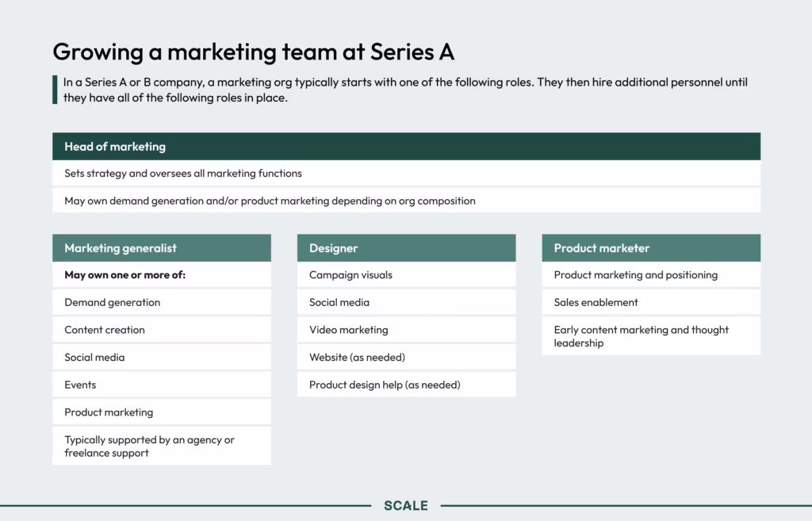812x521 pixels.
Task: Click the Head of marketing header bar
Action: [406, 147]
